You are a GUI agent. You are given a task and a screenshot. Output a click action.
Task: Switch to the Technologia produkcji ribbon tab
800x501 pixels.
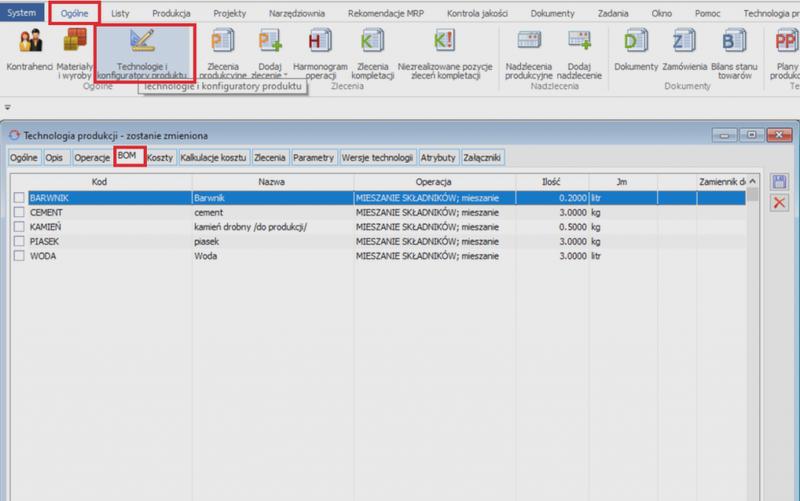pyautogui.click(x=770, y=13)
